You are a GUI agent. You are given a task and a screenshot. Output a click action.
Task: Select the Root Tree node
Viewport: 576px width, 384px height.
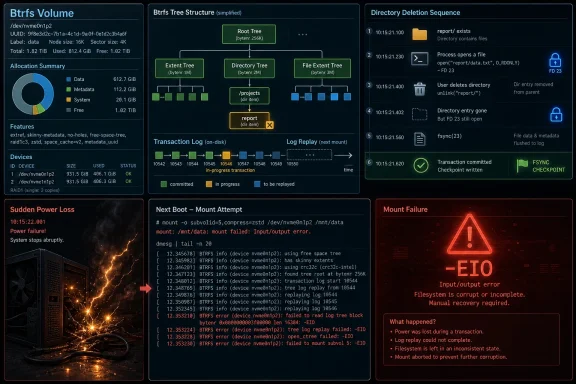(249, 34)
